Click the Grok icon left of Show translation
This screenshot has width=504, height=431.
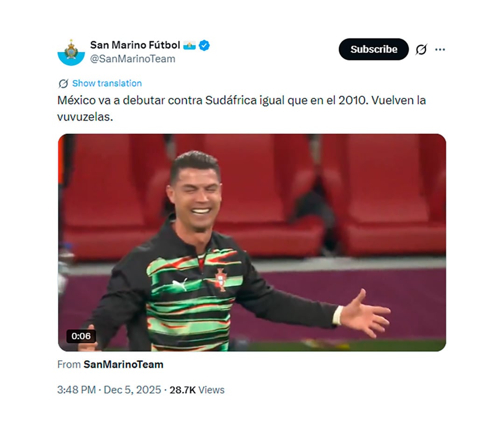point(63,83)
